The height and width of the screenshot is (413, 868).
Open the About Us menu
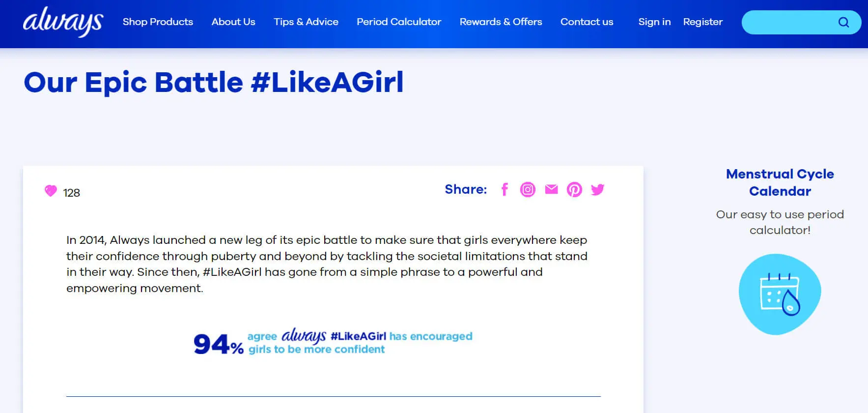click(233, 22)
